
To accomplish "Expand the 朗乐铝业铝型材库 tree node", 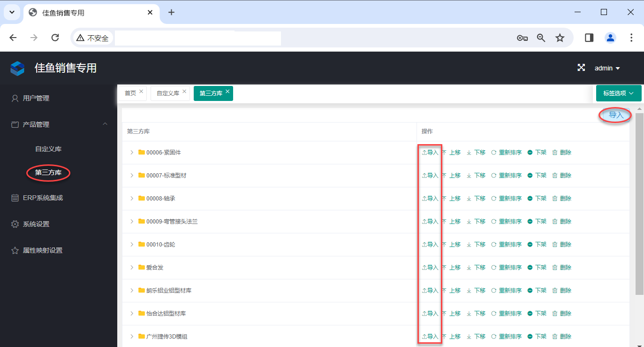I will 132,291.
